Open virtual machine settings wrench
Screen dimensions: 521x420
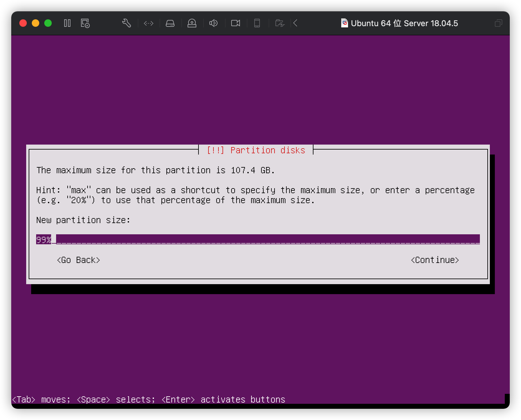tap(127, 23)
